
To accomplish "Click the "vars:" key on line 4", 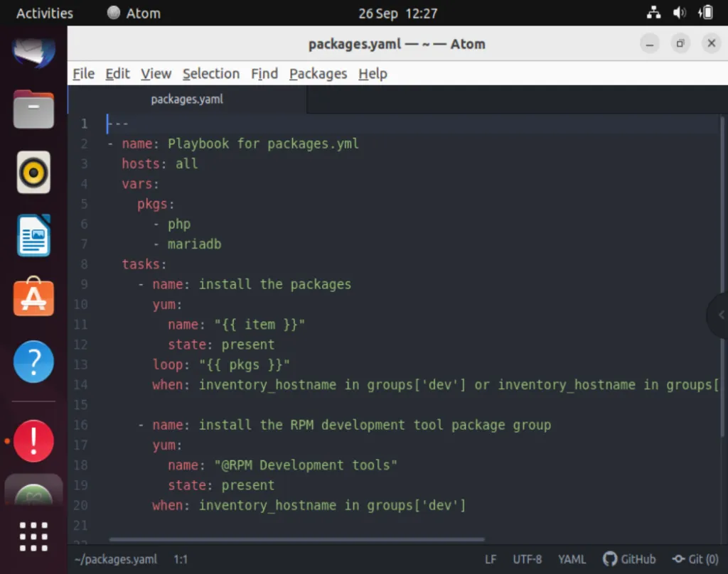I will 140,184.
